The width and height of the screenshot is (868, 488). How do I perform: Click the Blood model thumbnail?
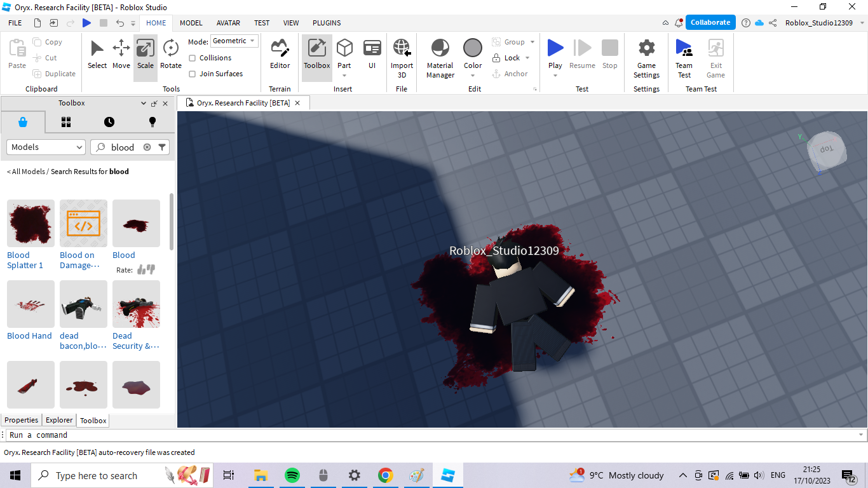136,223
